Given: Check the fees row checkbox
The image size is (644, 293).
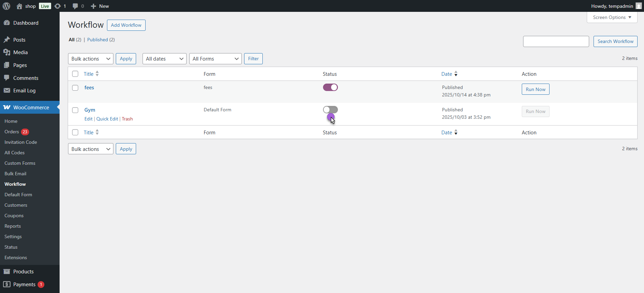Looking at the screenshot, I should tap(75, 88).
